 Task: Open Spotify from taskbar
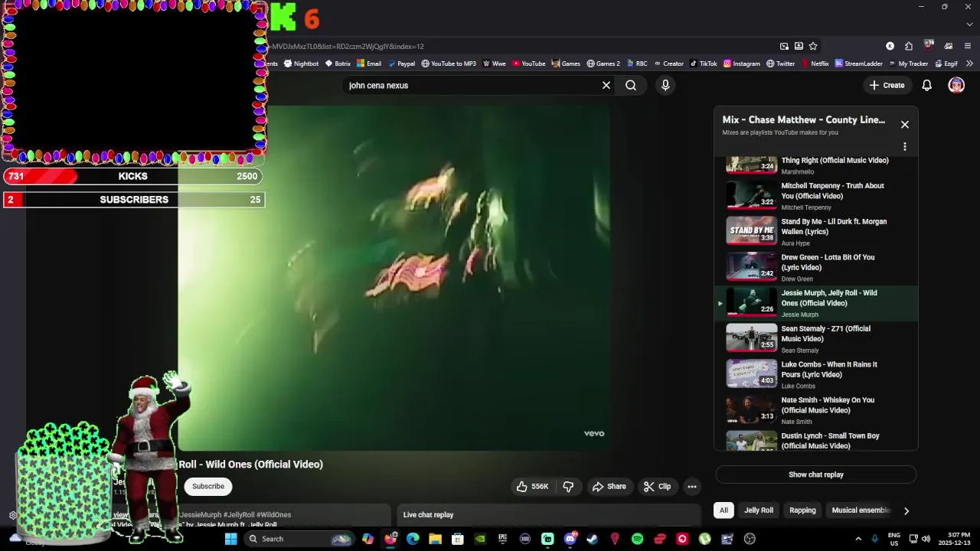[637, 539]
